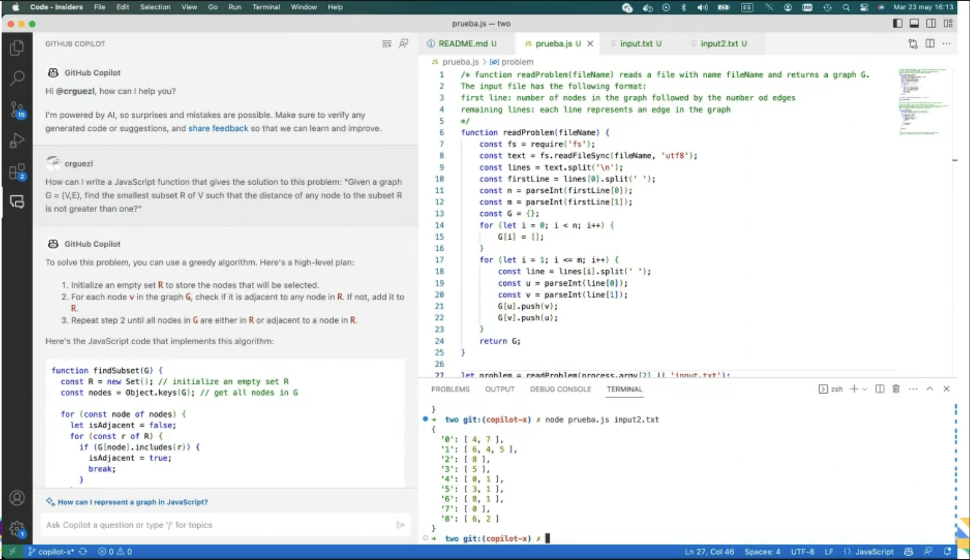Open the Search view in activity bar
Screen dimensions: 970x560
pyautogui.click(x=17, y=78)
